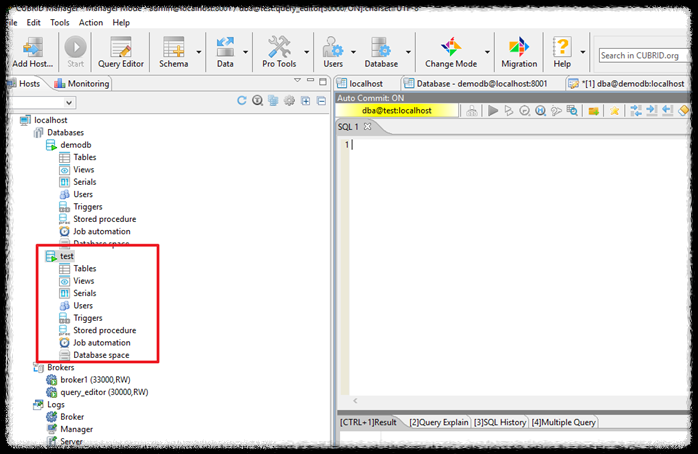The height and width of the screenshot is (454, 698).
Task: Click the Data toolbar icon
Action: click(x=225, y=52)
